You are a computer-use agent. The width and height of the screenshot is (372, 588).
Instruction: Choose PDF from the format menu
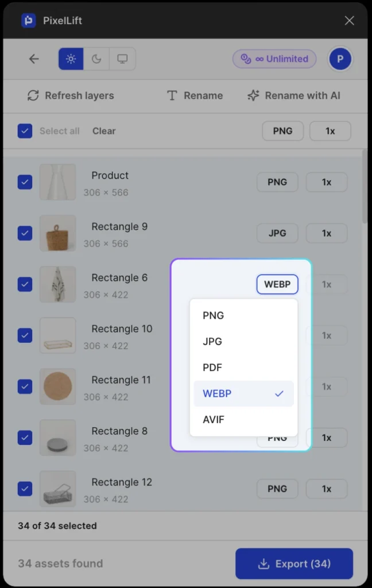244,367
